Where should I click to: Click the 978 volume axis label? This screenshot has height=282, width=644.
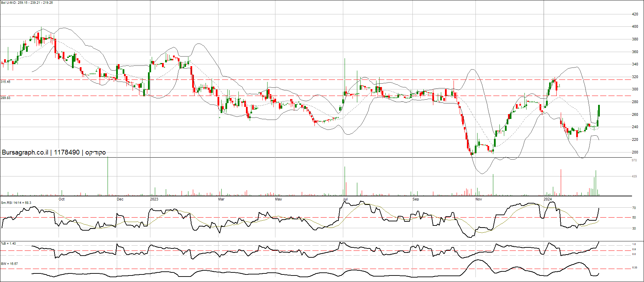coord(634,160)
